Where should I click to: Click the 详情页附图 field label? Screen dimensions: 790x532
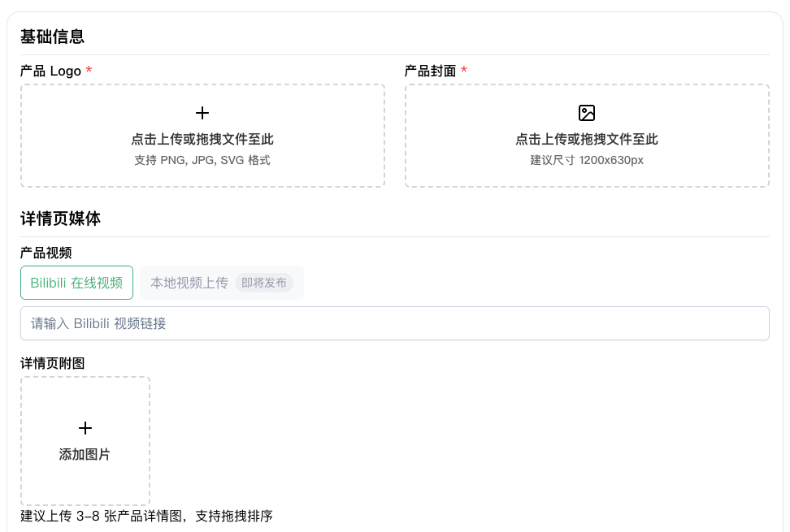[x=53, y=363]
